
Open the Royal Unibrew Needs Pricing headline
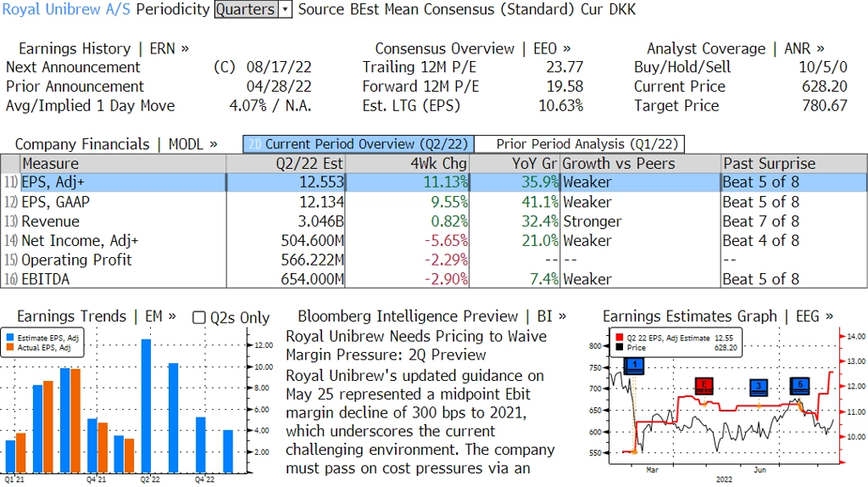coord(415,345)
